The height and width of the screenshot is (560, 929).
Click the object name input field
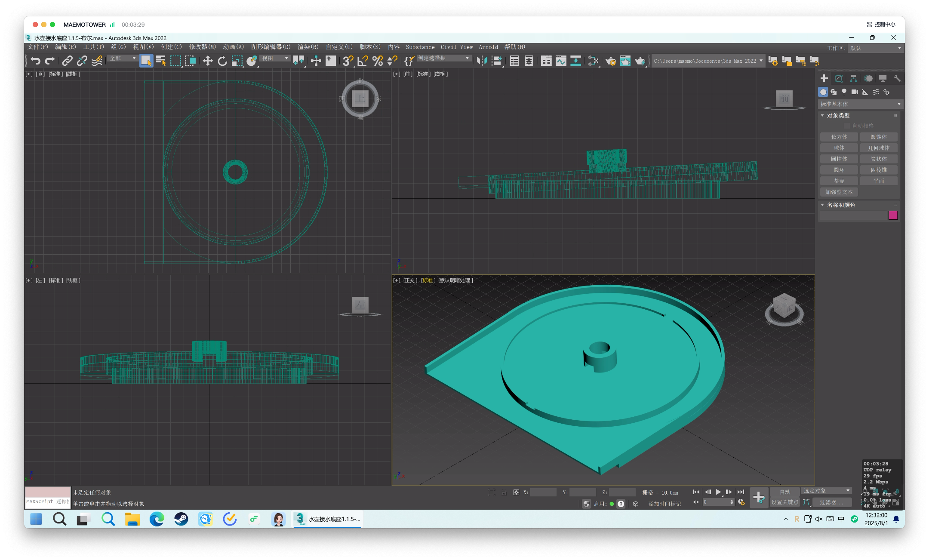[x=854, y=215]
